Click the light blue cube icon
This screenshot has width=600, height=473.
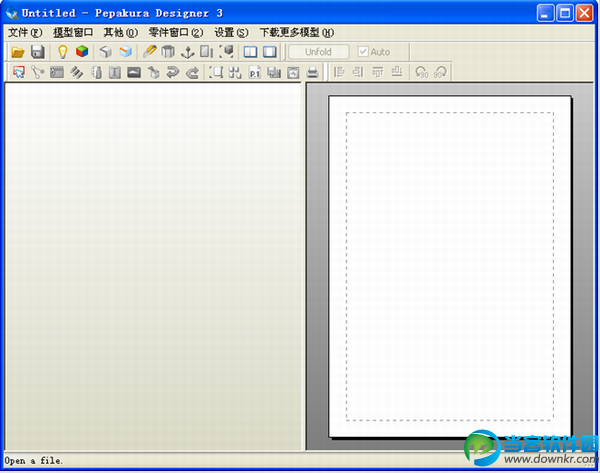pyautogui.click(x=126, y=51)
